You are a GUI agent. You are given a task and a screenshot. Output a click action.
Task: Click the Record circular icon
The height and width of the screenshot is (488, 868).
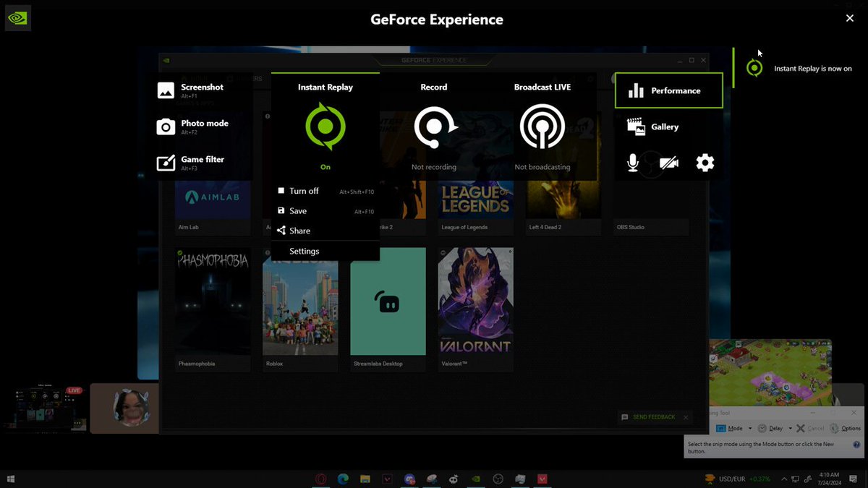point(435,127)
